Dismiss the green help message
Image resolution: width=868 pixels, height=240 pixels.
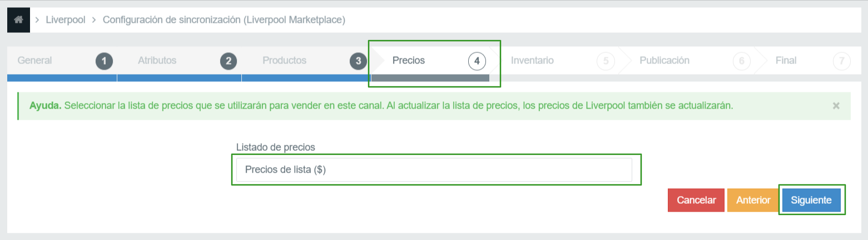click(836, 106)
